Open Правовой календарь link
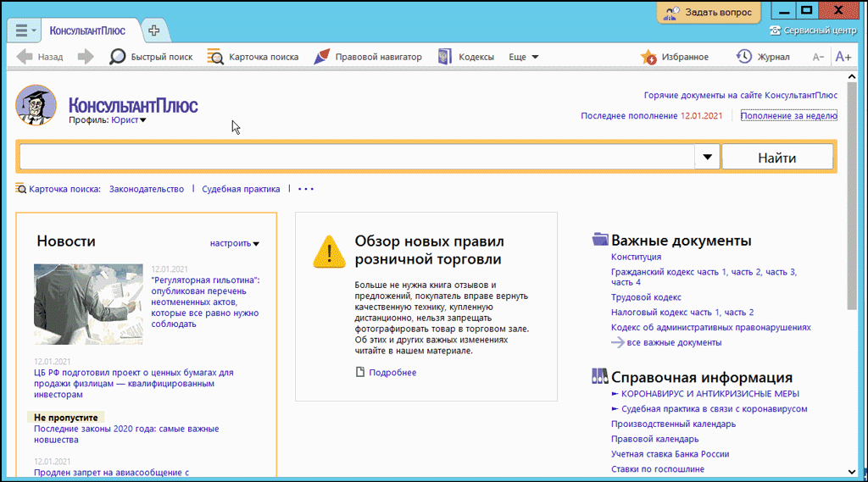 (x=655, y=439)
